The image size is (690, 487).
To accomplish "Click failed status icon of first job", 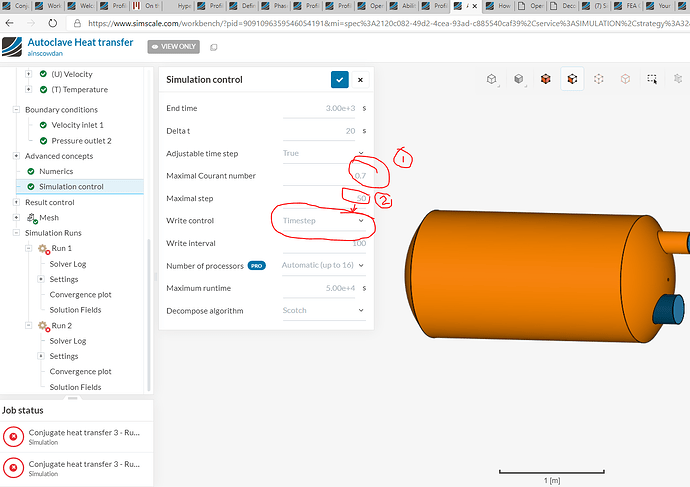I will pyautogui.click(x=13, y=436).
